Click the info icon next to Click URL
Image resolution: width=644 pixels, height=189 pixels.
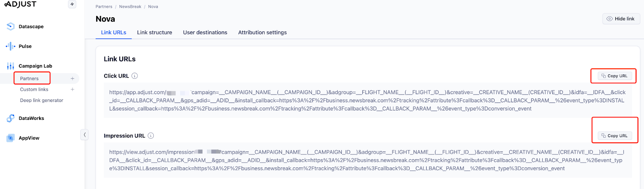pos(135,76)
